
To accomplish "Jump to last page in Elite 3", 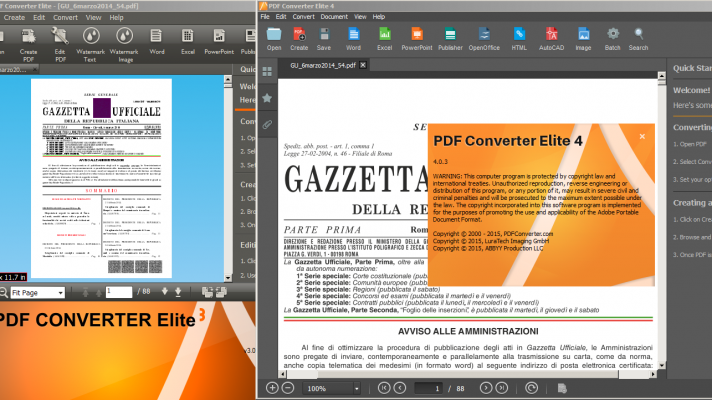I will pos(178,291).
